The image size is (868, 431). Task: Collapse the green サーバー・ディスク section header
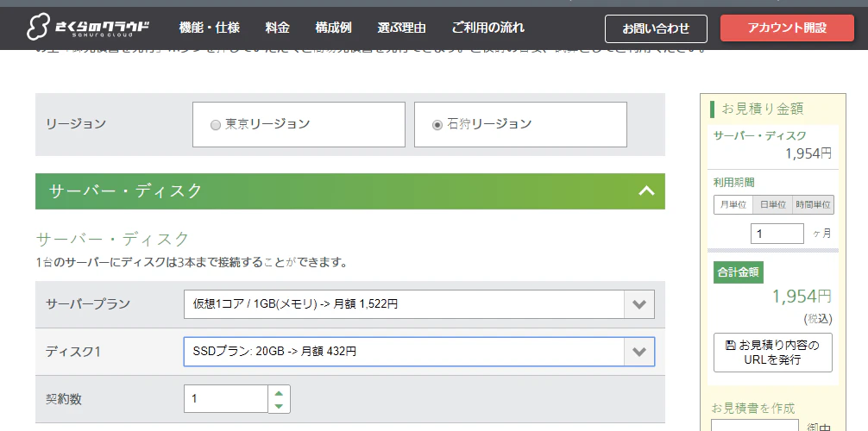point(349,191)
